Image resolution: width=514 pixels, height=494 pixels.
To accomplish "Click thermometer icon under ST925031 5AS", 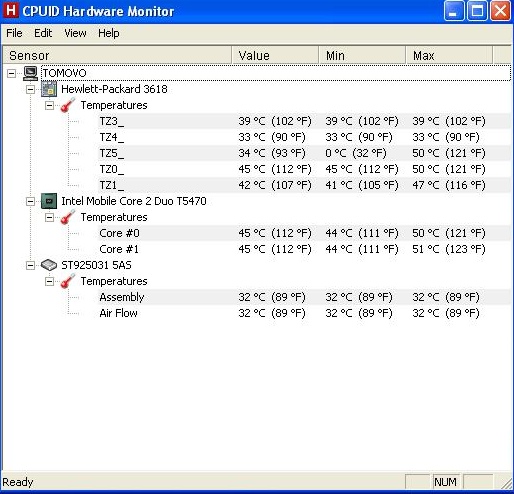I will pyautogui.click(x=68, y=281).
